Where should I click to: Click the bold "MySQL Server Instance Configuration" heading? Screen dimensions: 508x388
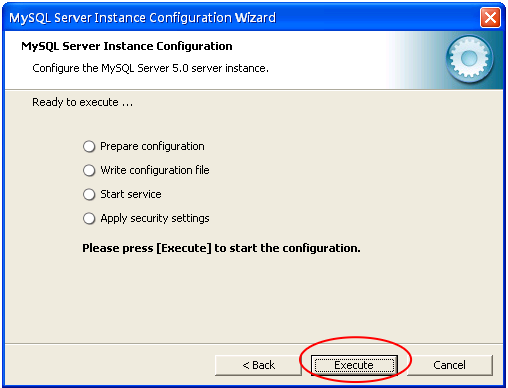(127, 46)
